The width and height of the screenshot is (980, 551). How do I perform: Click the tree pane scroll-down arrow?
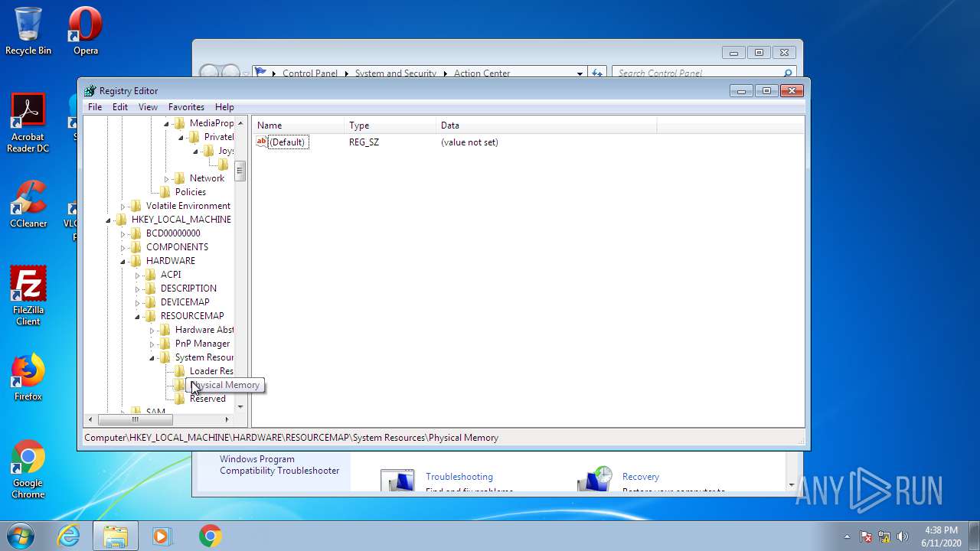[x=240, y=407]
